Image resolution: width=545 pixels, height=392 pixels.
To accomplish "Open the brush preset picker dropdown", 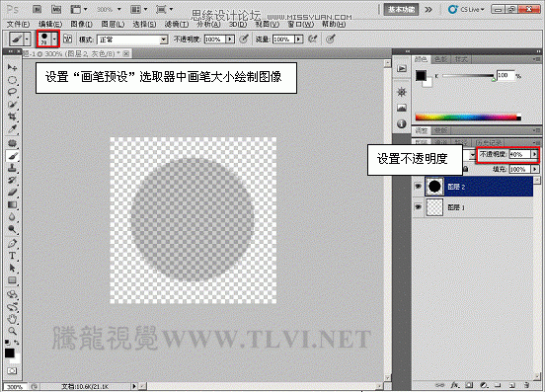I will (x=54, y=39).
